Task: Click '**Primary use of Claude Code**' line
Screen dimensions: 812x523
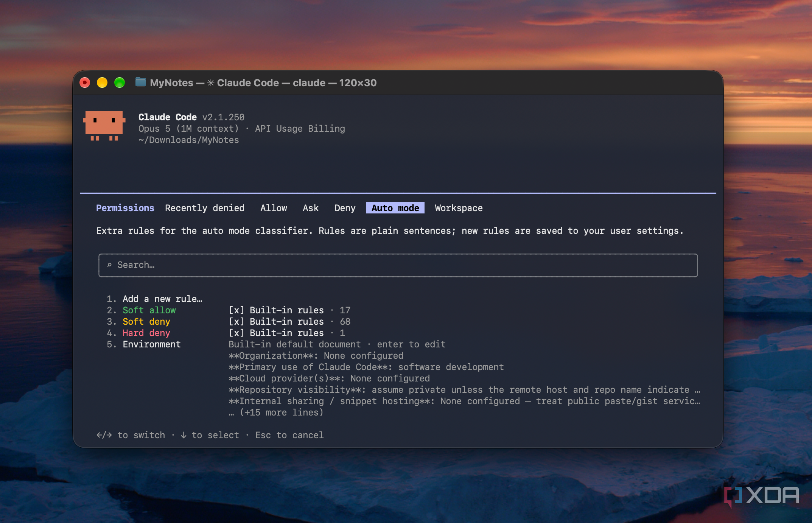Action: pyautogui.click(x=366, y=367)
